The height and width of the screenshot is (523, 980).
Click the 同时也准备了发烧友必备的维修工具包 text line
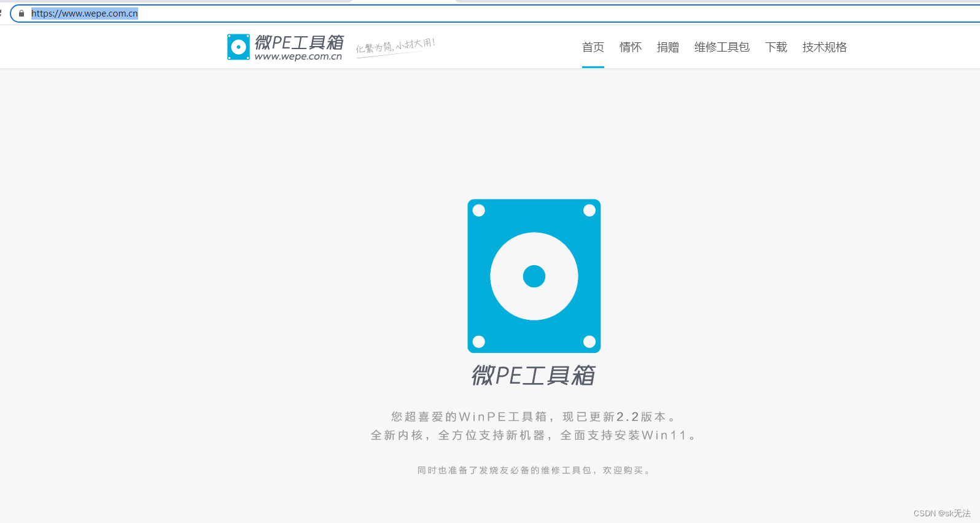point(534,470)
